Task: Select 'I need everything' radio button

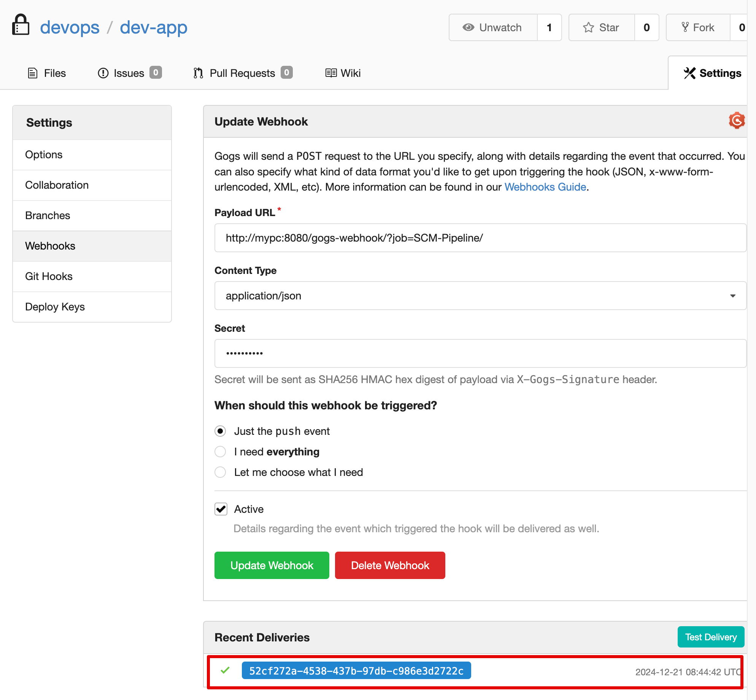Action: coord(220,452)
